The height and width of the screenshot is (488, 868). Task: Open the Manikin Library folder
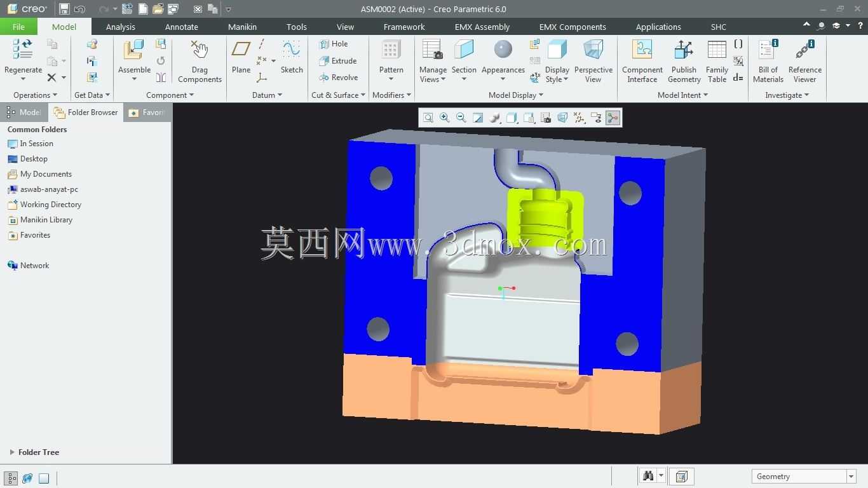tap(40, 220)
